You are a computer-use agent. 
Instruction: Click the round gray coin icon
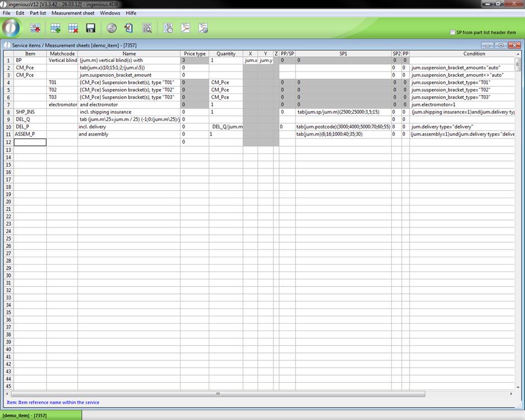coord(111,28)
